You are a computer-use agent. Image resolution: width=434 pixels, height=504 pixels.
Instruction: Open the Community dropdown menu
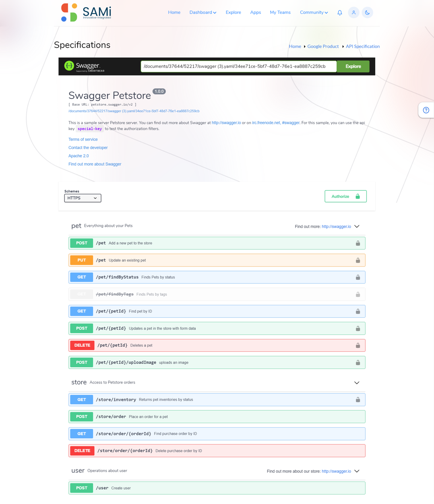[314, 12]
